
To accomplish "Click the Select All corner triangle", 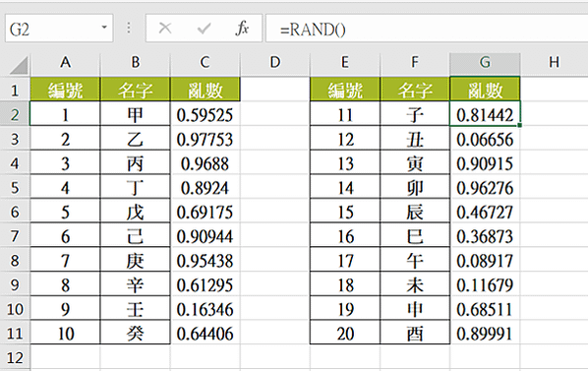I will [19, 65].
